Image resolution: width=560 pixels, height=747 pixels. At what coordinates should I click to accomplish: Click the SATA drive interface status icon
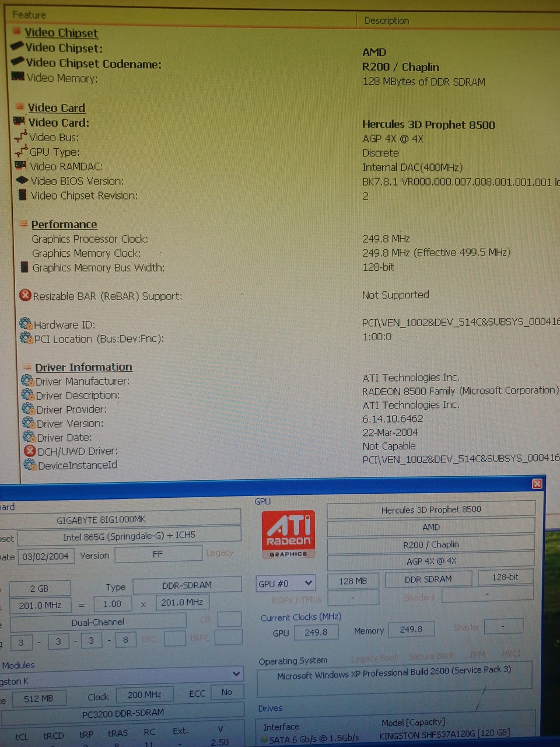click(x=264, y=740)
